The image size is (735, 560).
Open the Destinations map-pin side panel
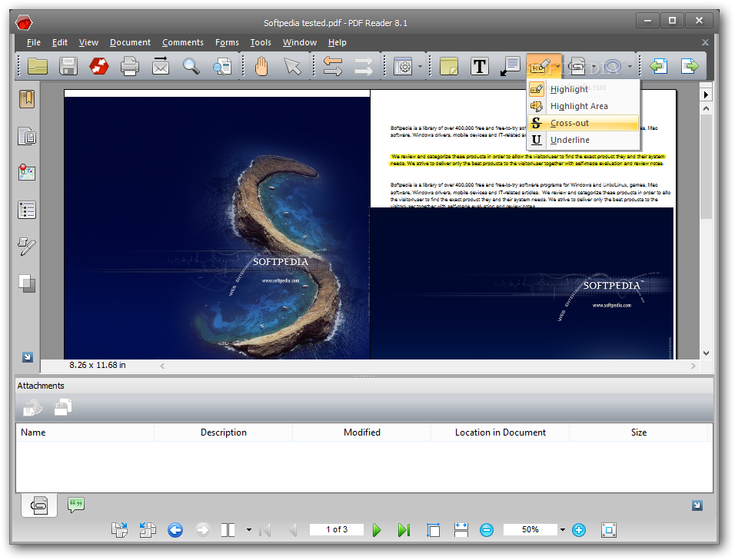pos(27,173)
